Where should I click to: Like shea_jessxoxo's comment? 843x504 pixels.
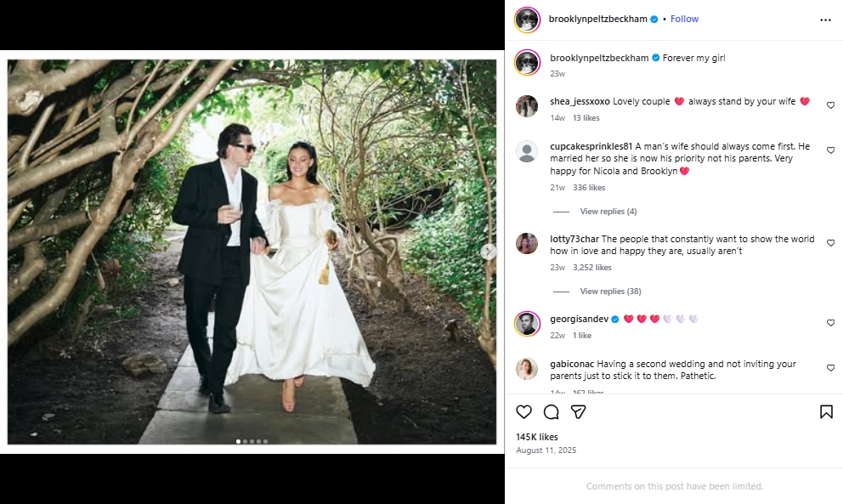click(x=830, y=105)
